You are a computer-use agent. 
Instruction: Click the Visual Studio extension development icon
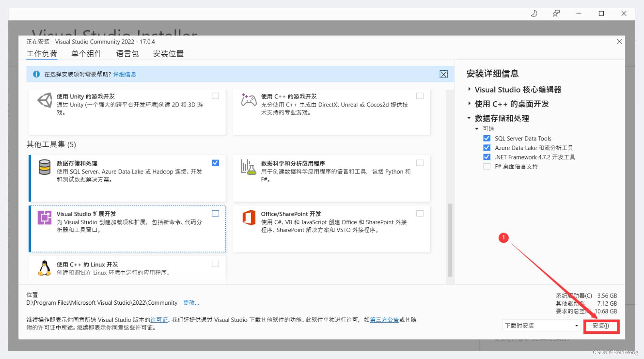[x=44, y=218]
